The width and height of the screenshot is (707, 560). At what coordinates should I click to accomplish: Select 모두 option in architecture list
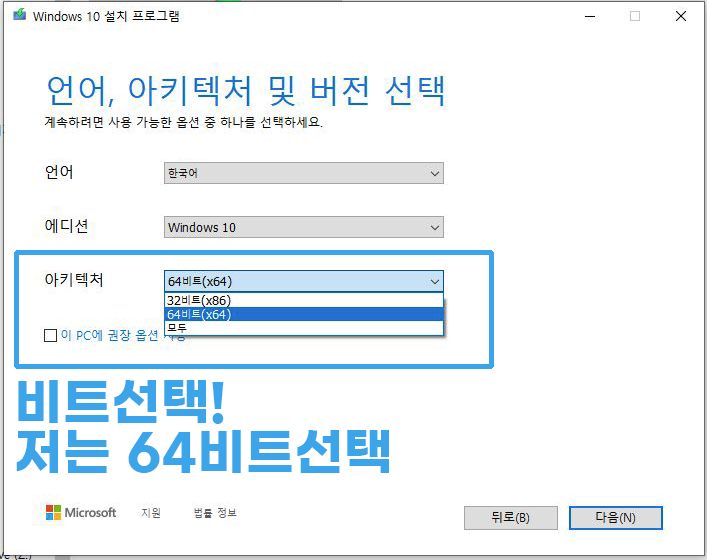pyautogui.click(x=304, y=328)
